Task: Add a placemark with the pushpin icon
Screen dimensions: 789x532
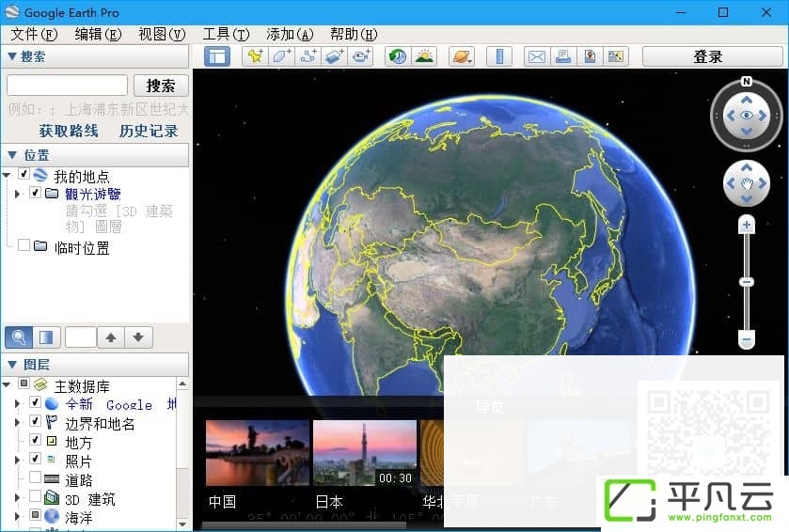Action: (255, 56)
